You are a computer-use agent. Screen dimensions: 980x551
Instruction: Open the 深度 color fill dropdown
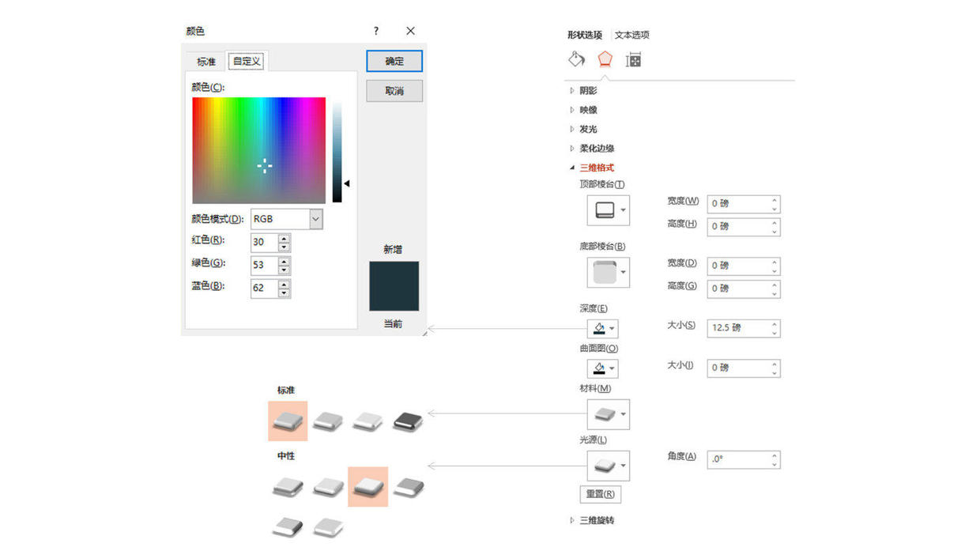pyautogui.click(x=602, y=328)
